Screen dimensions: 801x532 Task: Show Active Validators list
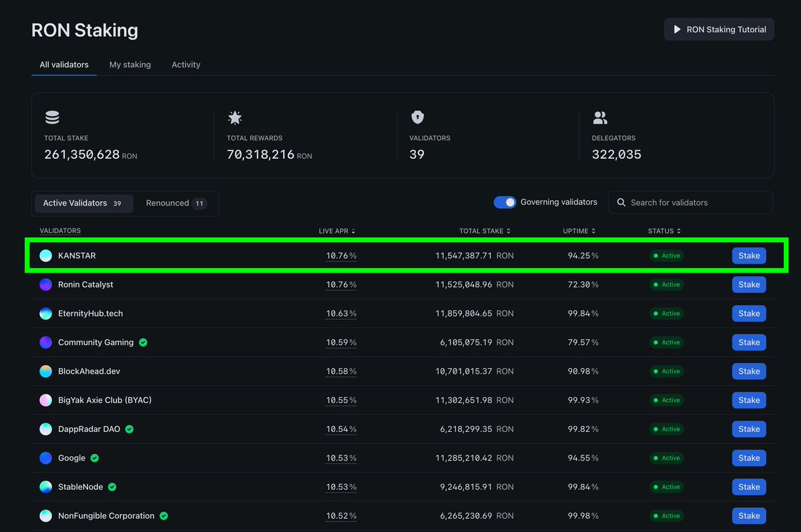click(x=83, y=204)
